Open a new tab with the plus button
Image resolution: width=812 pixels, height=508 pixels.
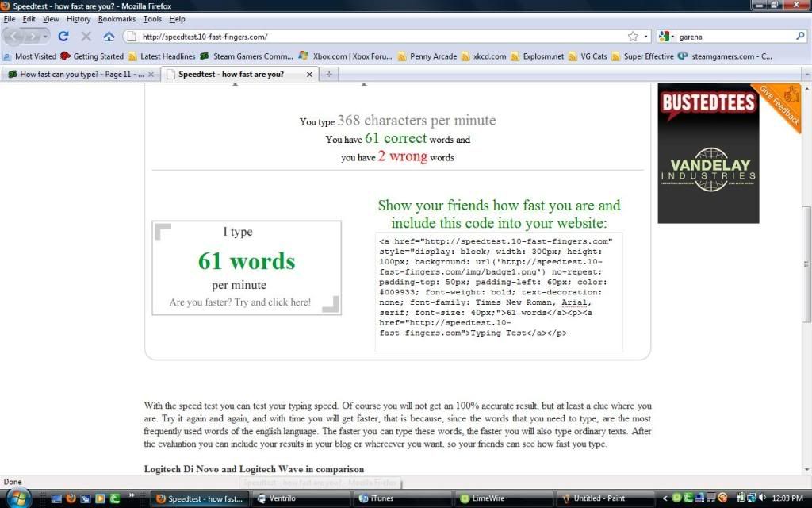pyautogui.click(x=329, y=75)
